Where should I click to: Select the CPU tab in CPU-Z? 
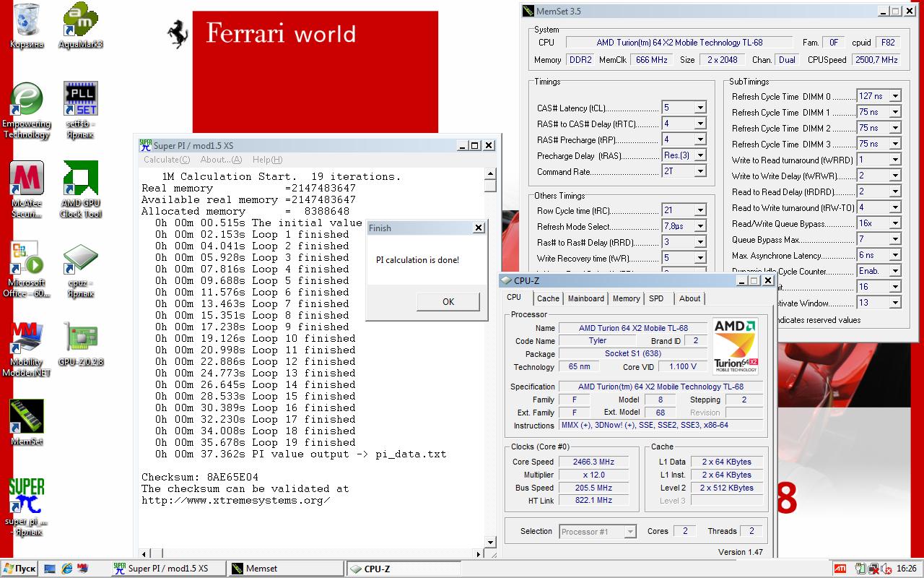click(x=514, y=297)
